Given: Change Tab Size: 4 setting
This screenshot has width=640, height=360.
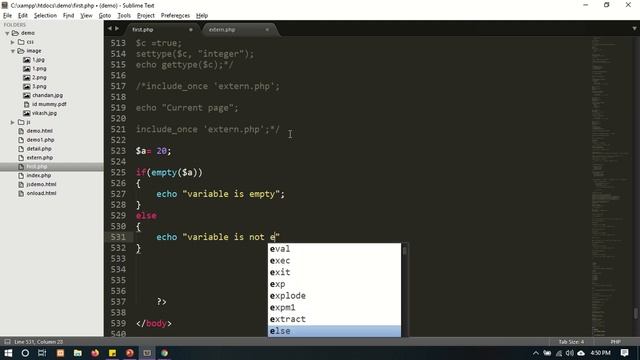Looking at the screenshot, I should pyautogui.click(x=571, y=342).
